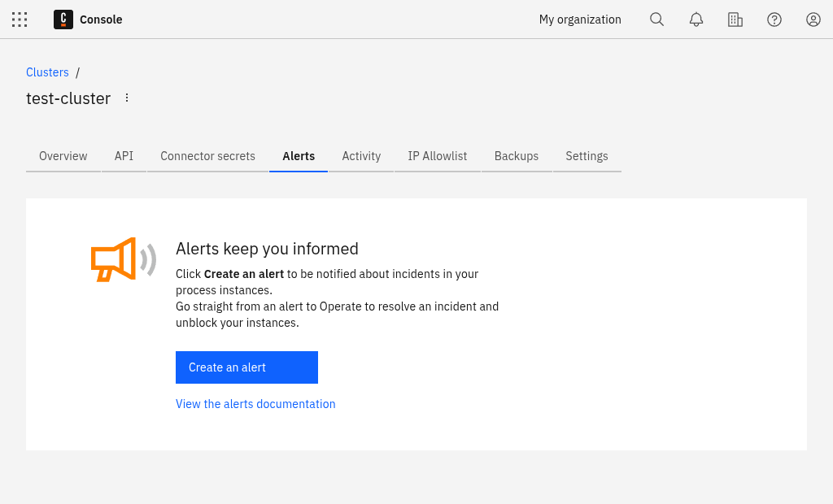Image resolution: width=833 pixels, height=504 pixels.
Task: Open the app switcher grid menu
Action: coord(20,20)
